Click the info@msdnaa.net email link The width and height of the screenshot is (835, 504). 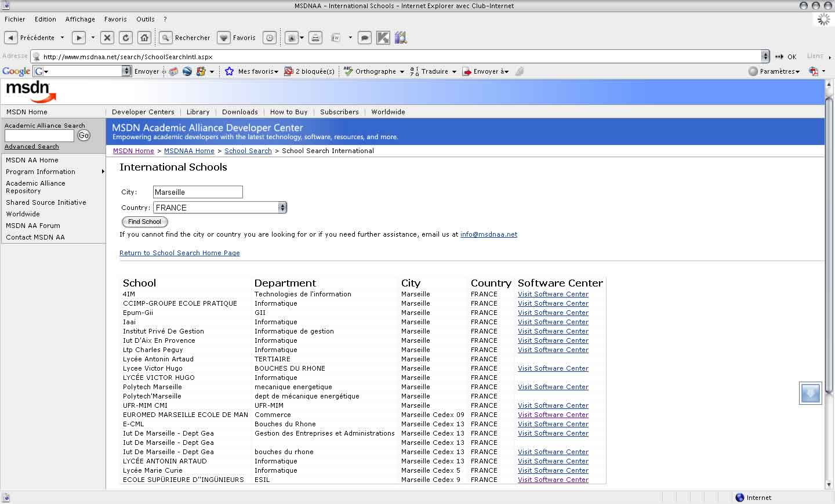tap(489, 234)
